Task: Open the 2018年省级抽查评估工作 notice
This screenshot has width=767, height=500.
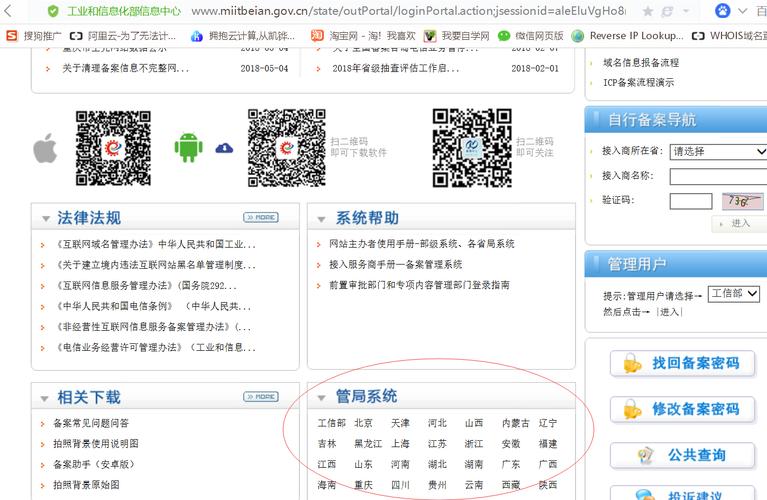Action: (x=396, y=68)
